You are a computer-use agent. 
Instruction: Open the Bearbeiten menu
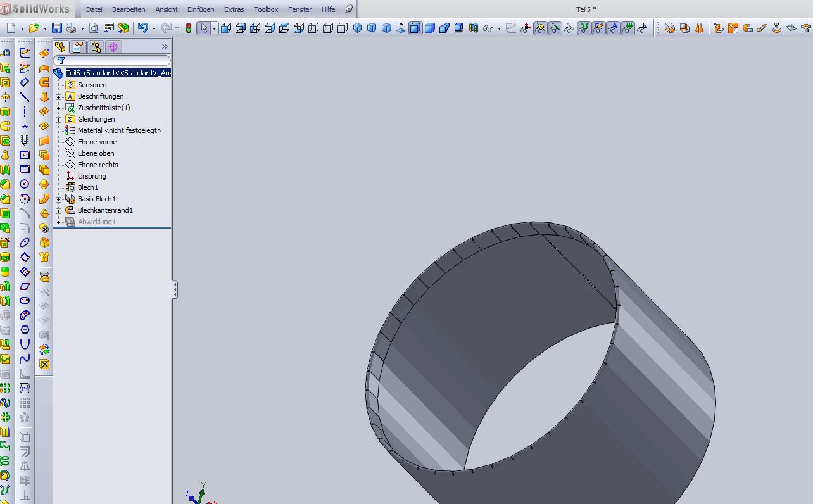click(x=129, y=9)
